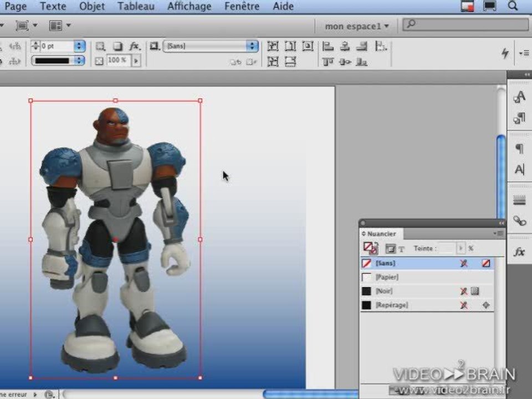Open Spotlight search magnifier in menu bar
The width and height of the screenshot is (532, 399).
tap(513, 6)
